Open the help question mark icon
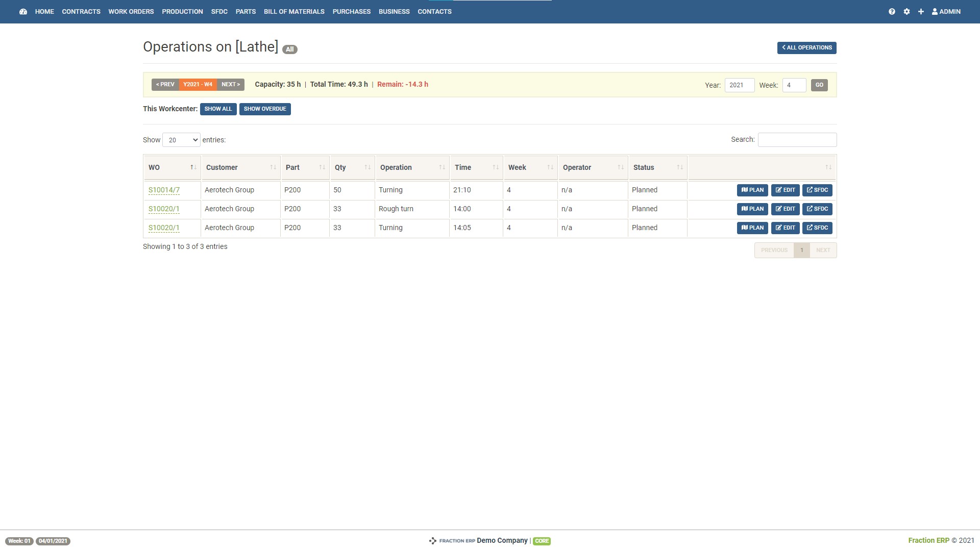 coord(892,12)
